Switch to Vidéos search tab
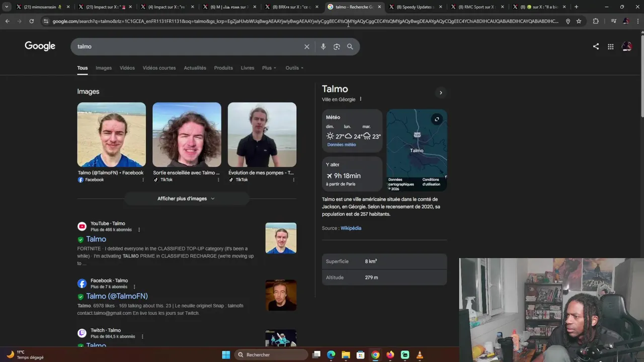644x362 pixels. 127,68
